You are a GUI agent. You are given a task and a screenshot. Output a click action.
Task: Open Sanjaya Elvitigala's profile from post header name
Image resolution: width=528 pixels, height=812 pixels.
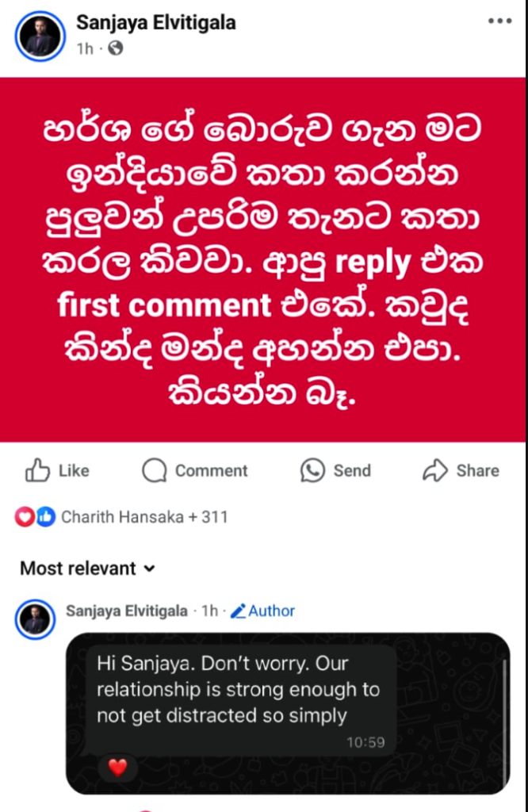tap(155, 23)
